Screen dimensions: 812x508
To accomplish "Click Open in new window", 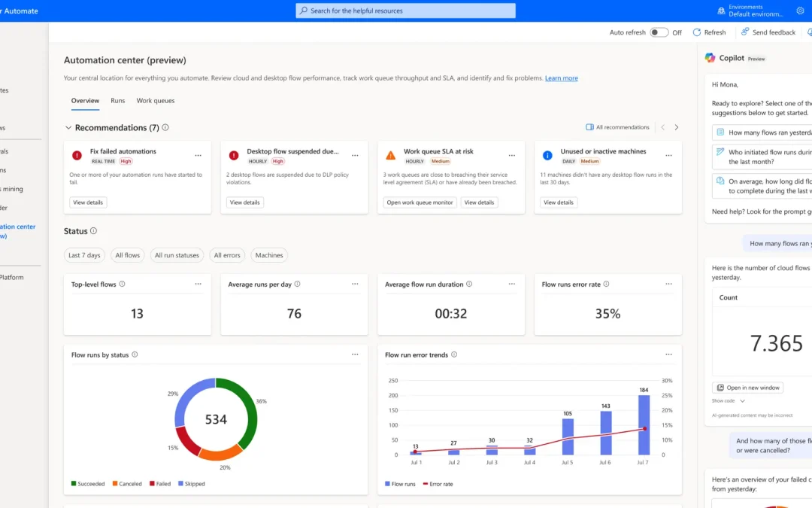I will pos(748,388).
